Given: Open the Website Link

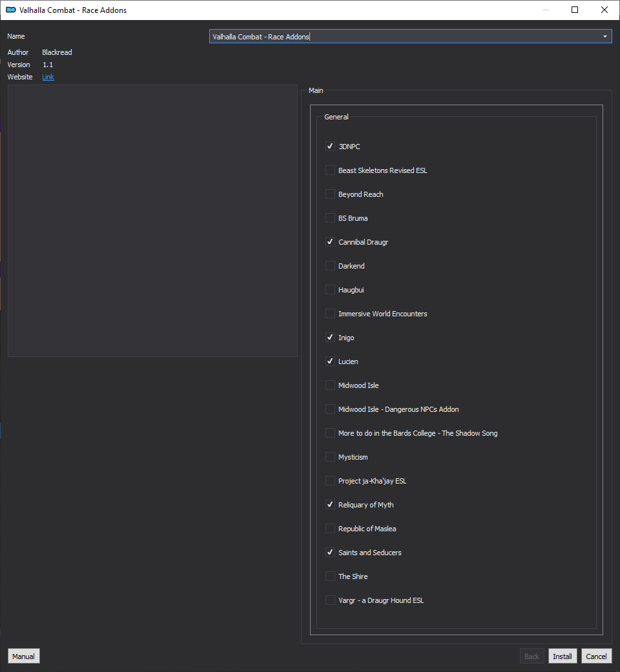Looking at the screenshot, I should (x=48, y=77).
